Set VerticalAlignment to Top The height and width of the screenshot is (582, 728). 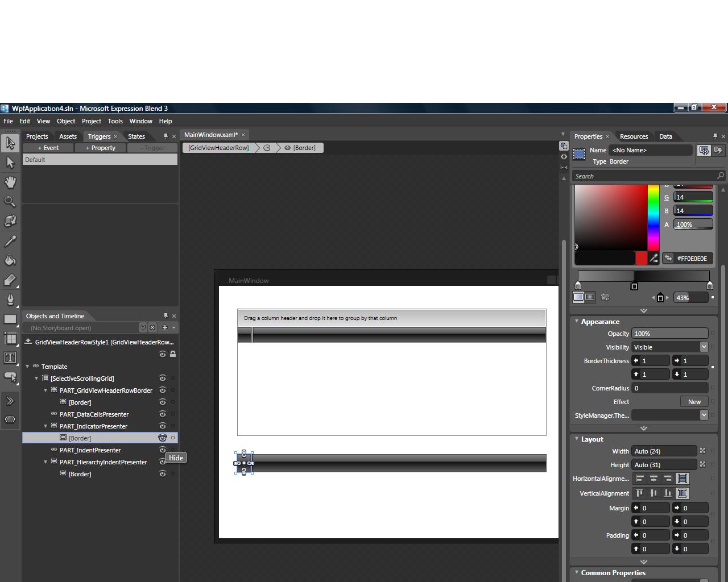click(x=640, y=493)
